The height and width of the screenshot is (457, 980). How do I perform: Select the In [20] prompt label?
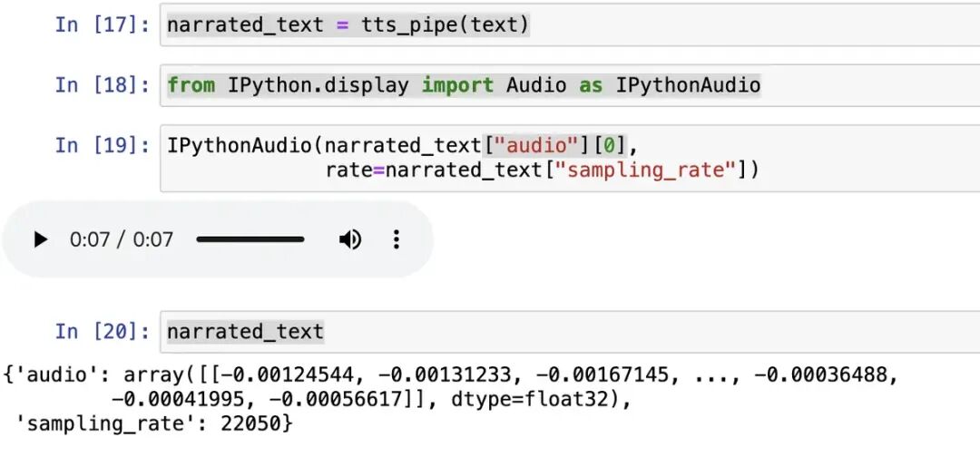point(103,331)
